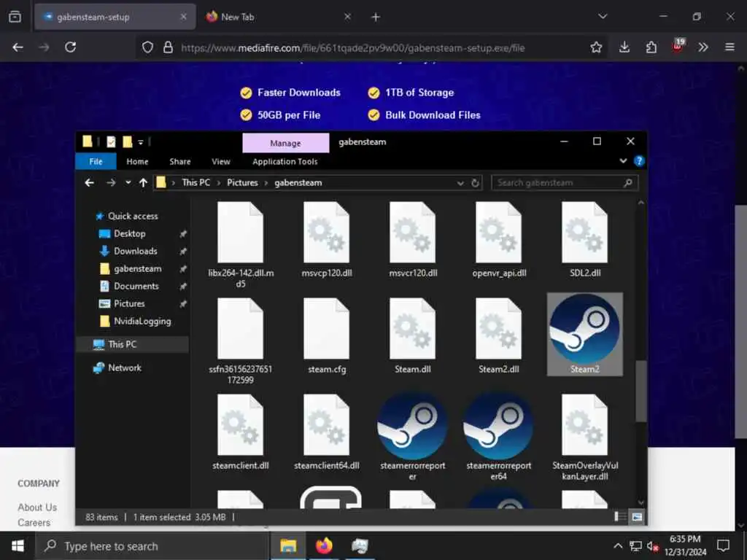Click the Explorer file list scrollbar

[x=640, y=391]
